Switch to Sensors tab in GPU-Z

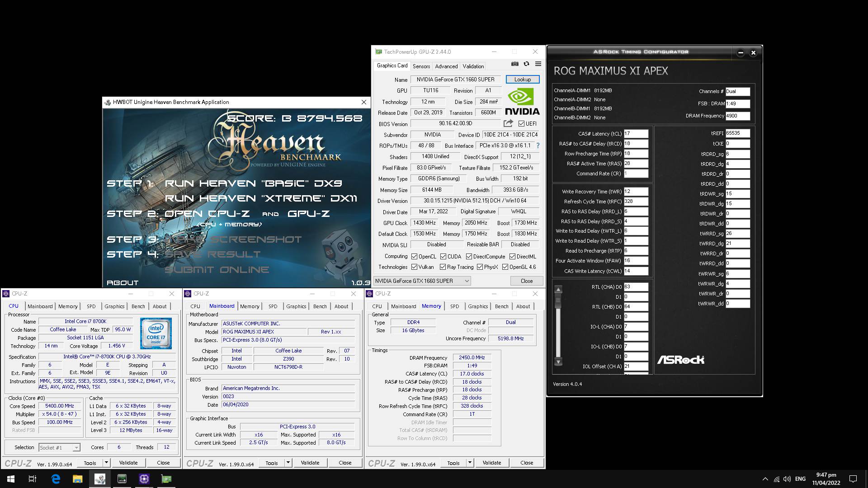pos(421,66)
